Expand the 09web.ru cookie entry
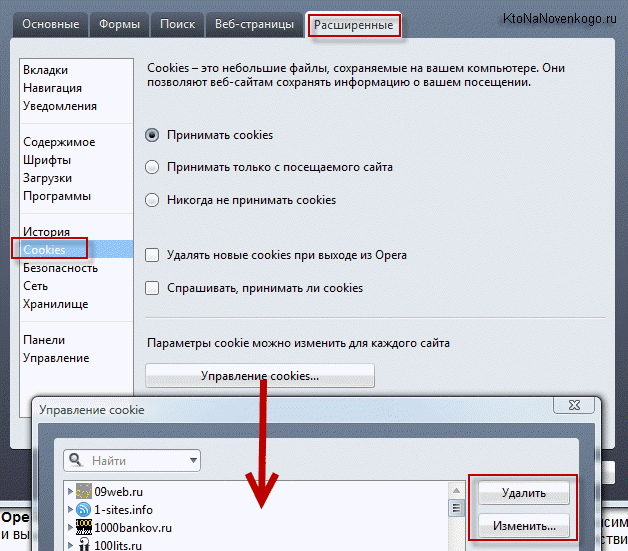628x551 pixels. coord(70,491)
